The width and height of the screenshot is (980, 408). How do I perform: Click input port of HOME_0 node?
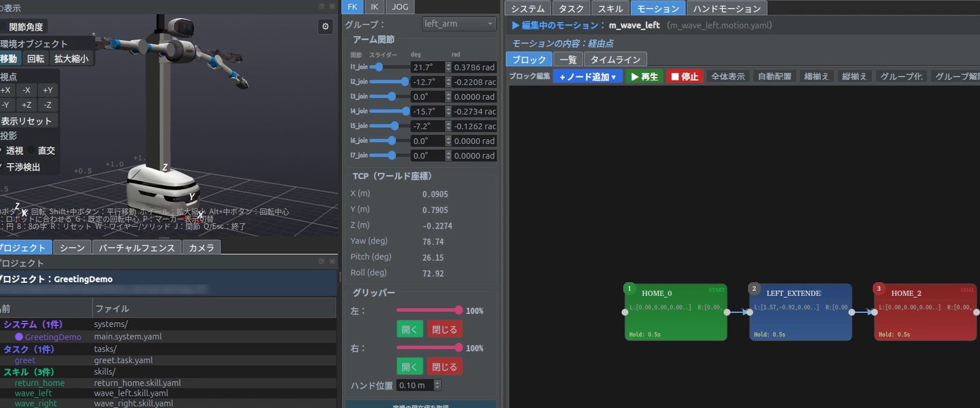coord(625,312)
